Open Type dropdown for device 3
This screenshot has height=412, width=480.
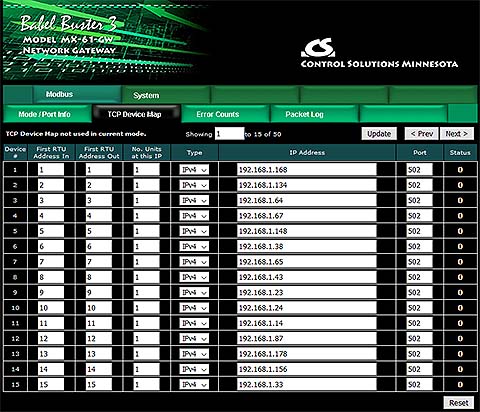click(194, 200)
